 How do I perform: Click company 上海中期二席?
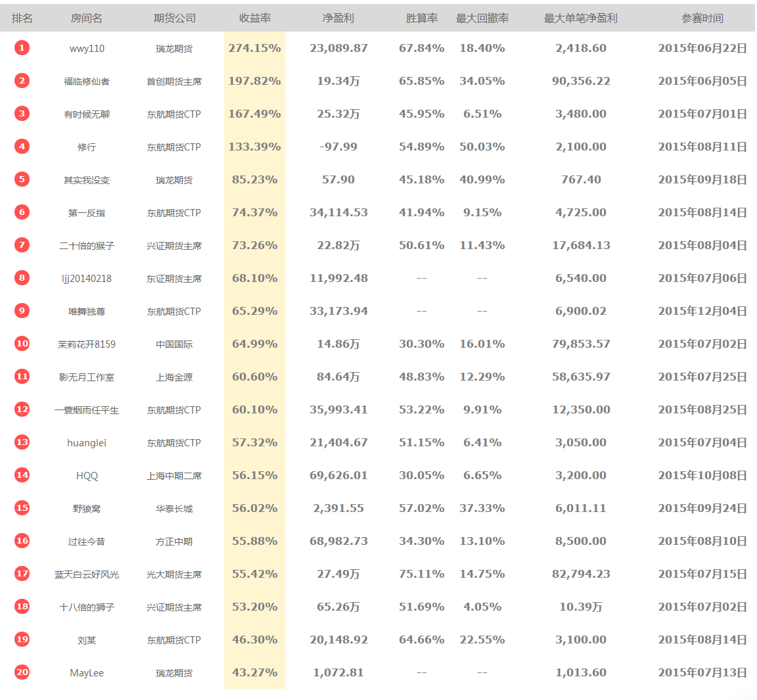[x=174, y=476]
